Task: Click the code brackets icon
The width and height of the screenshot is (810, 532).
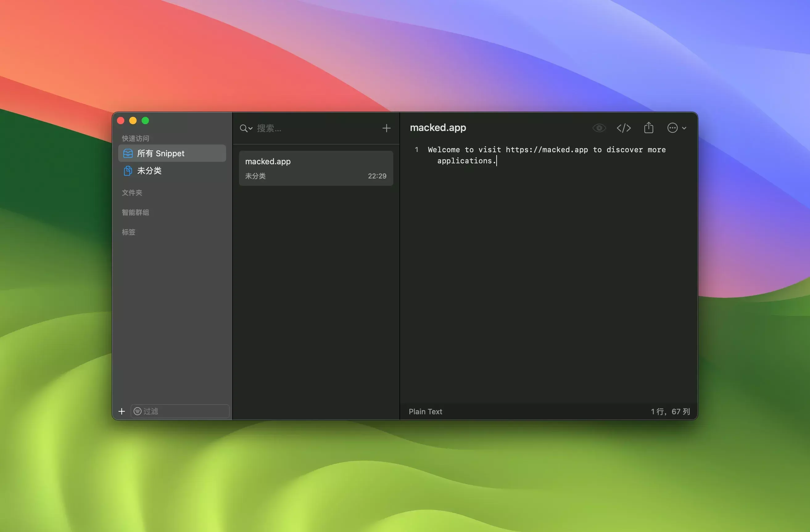Action: tap(623, 128)
